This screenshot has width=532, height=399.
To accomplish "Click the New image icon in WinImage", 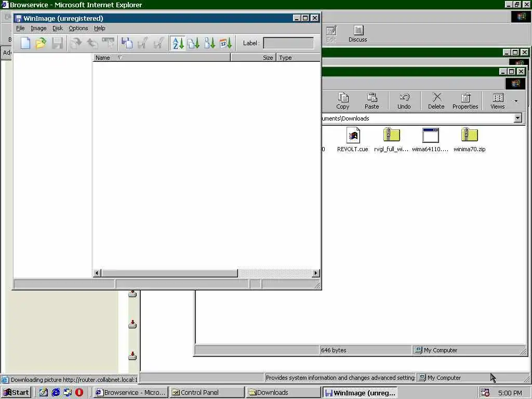I will tap(25, 43).
